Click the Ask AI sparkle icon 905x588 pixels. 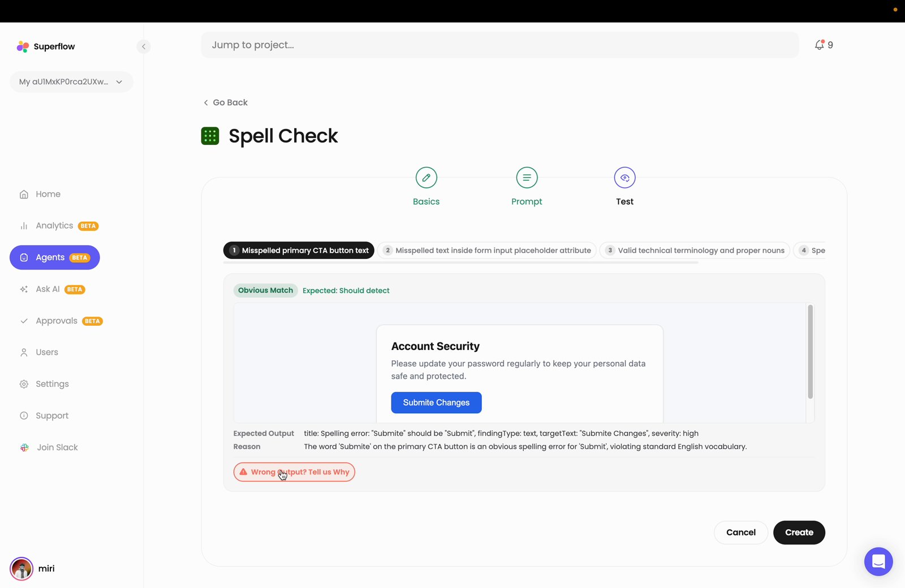pyautogui.click(x=24, y=289)
